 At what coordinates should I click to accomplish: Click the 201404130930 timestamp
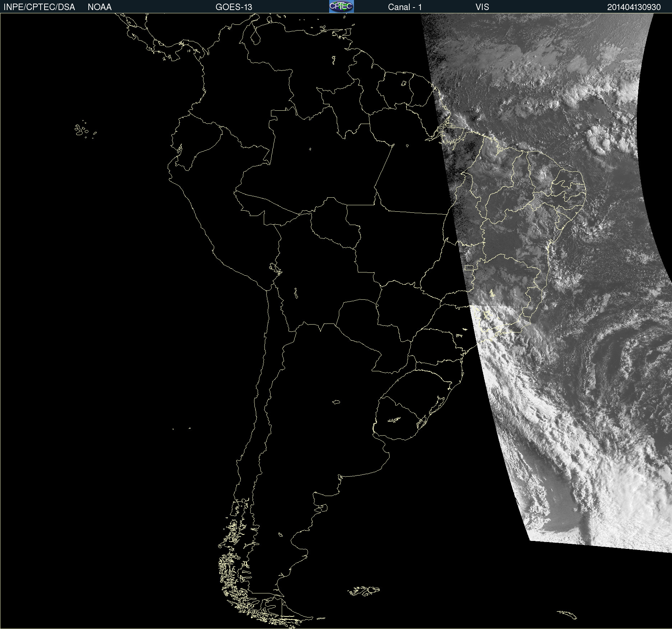[634, 7]
